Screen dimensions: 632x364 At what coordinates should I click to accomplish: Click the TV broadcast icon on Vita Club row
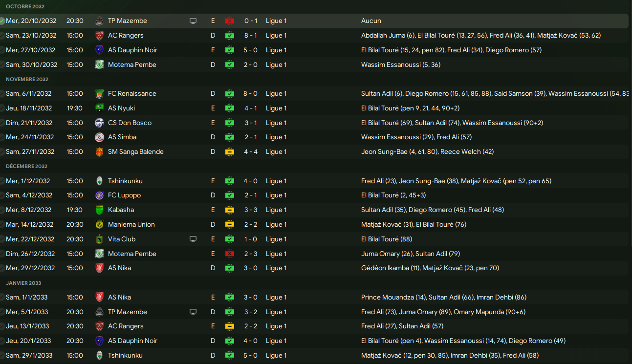[193, 239]
